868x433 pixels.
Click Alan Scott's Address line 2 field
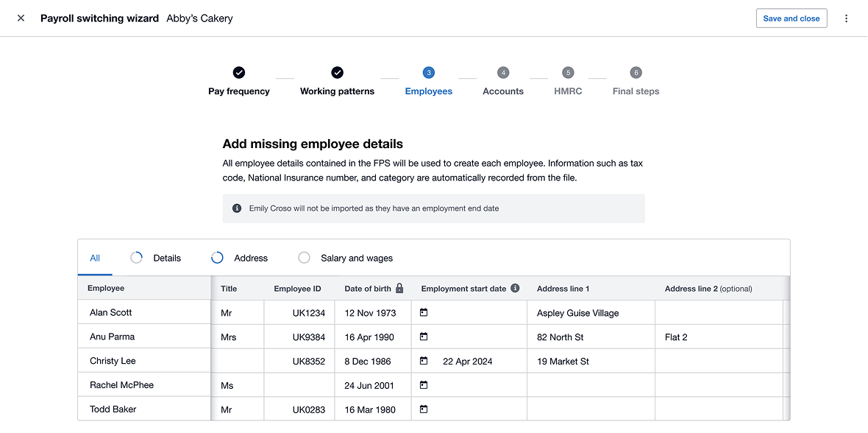[719, 312]
